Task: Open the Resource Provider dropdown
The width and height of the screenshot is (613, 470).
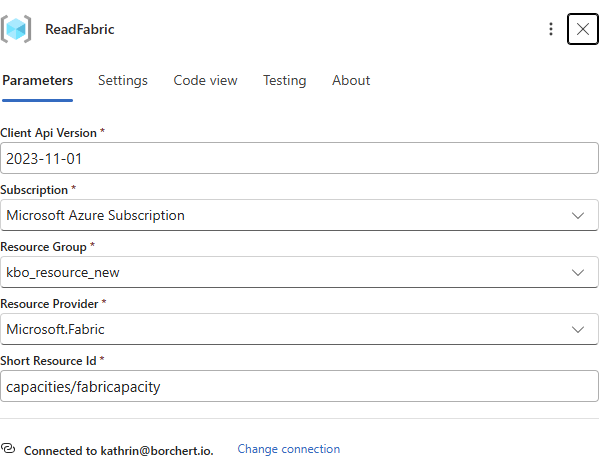Action: [x=299, y=329]
